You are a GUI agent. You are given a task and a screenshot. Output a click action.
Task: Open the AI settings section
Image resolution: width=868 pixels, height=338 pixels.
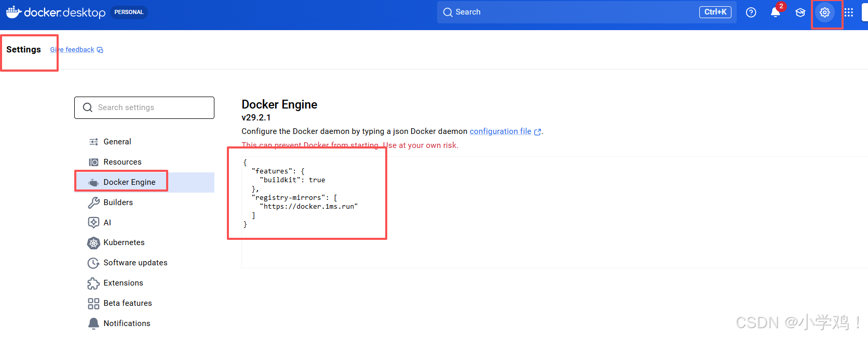tap(144, 223)
